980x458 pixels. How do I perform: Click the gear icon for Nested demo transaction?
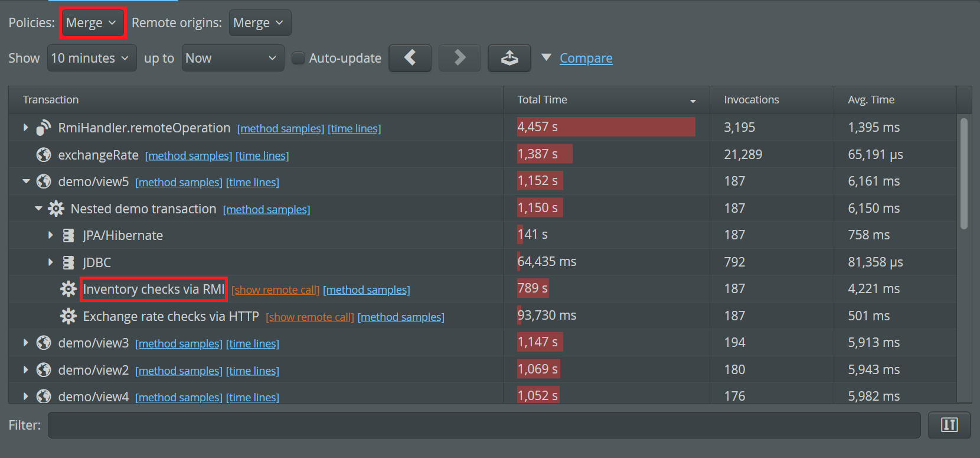(x=56, y=209)
